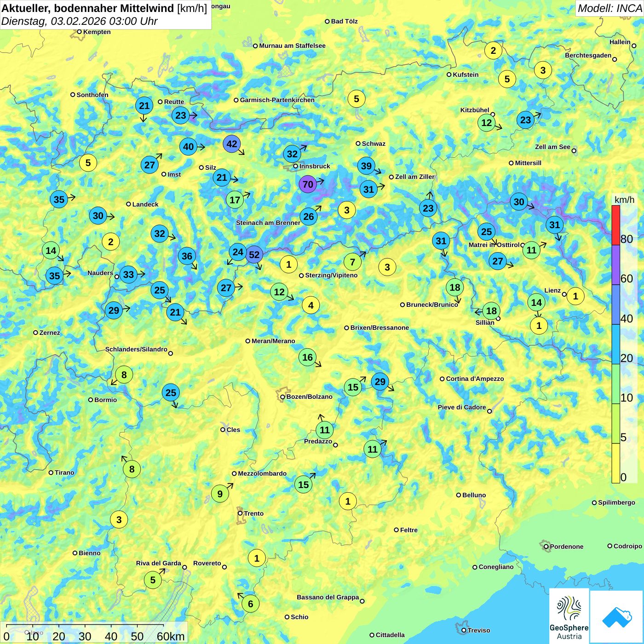Click the Bruneck/Brunico label
This screenshot has height=644, width=644.
(x=432, y=305)
